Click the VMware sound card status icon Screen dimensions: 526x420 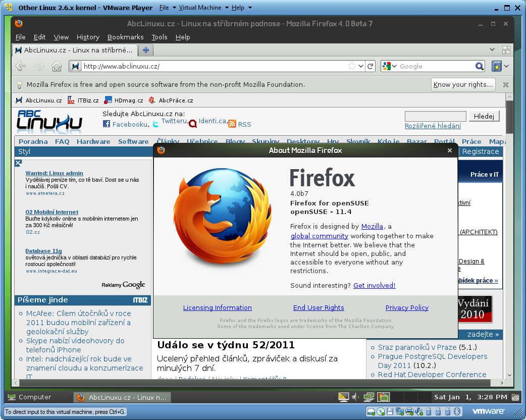(418, 411)
